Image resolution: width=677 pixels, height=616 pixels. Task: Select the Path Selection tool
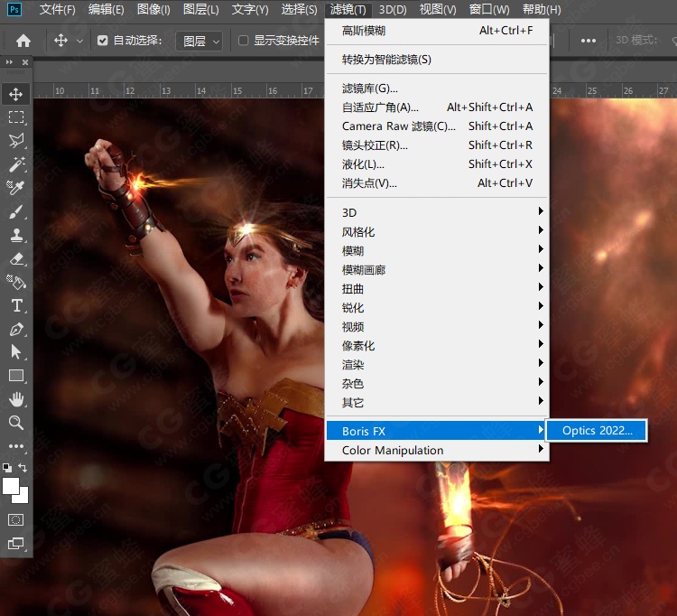(x=16, y=352)
